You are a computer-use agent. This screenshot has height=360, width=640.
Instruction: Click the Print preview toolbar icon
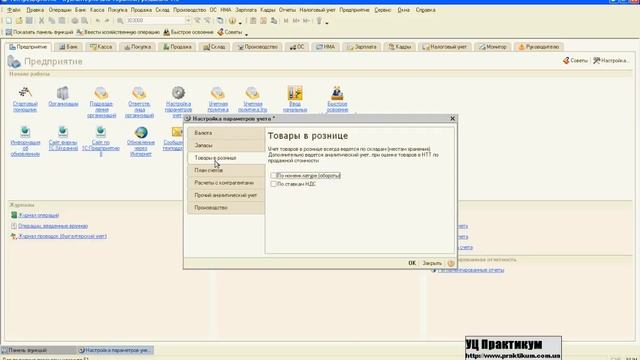pos(84,20)
